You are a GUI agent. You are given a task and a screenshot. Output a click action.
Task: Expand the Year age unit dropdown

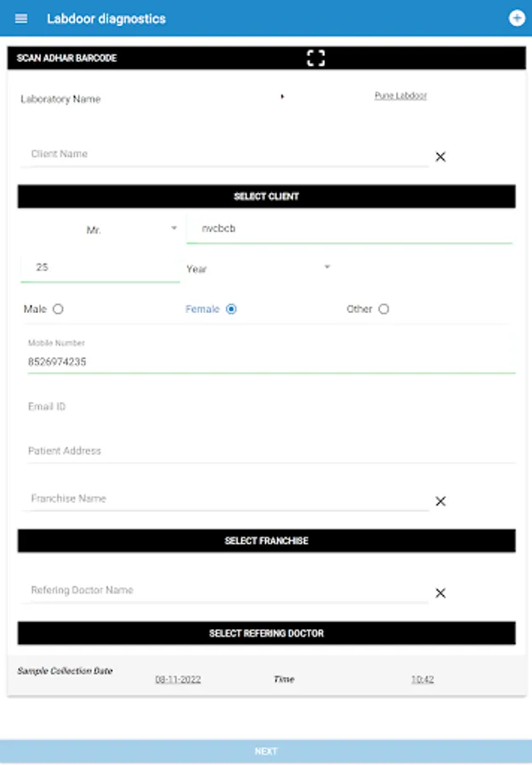(258, 269)
